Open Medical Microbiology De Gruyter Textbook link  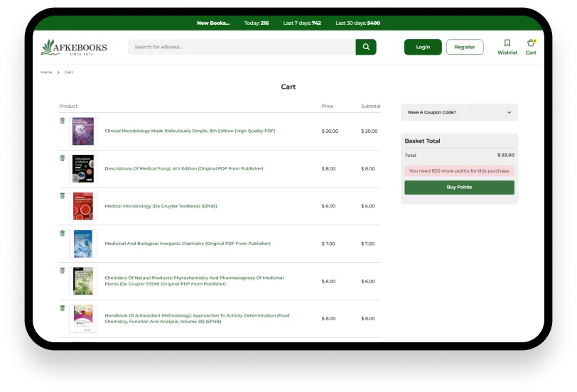161,206
